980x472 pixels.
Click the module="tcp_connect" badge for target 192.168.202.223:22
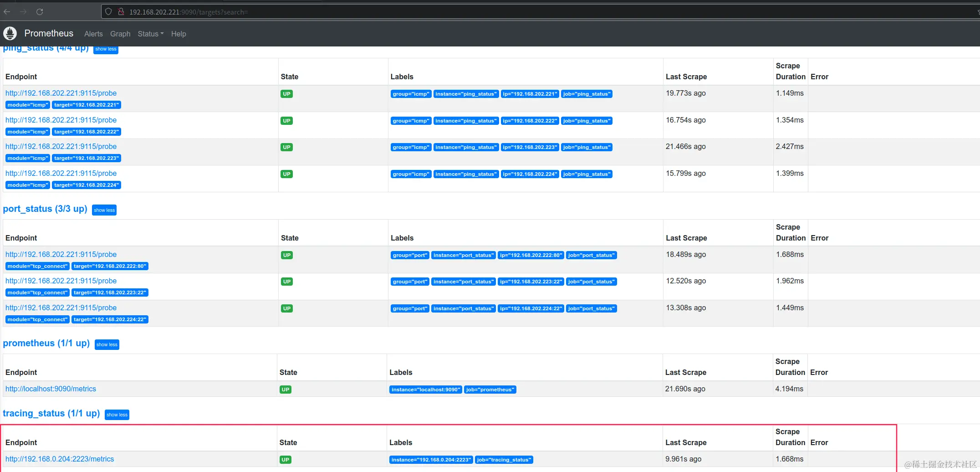pyautogui.click(x=37, y=292)
